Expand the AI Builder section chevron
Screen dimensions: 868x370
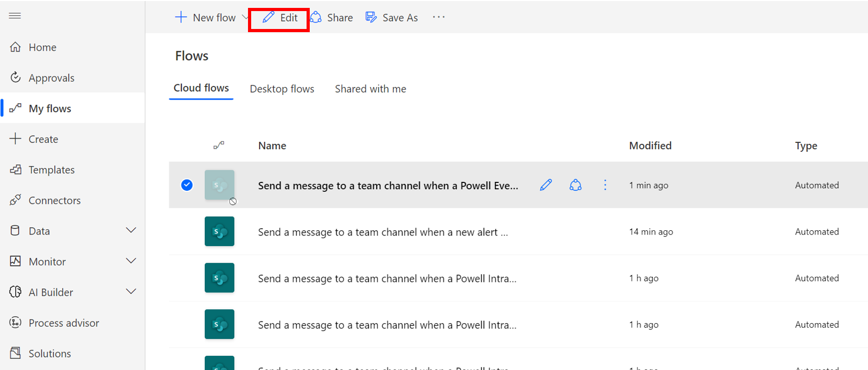131,291
